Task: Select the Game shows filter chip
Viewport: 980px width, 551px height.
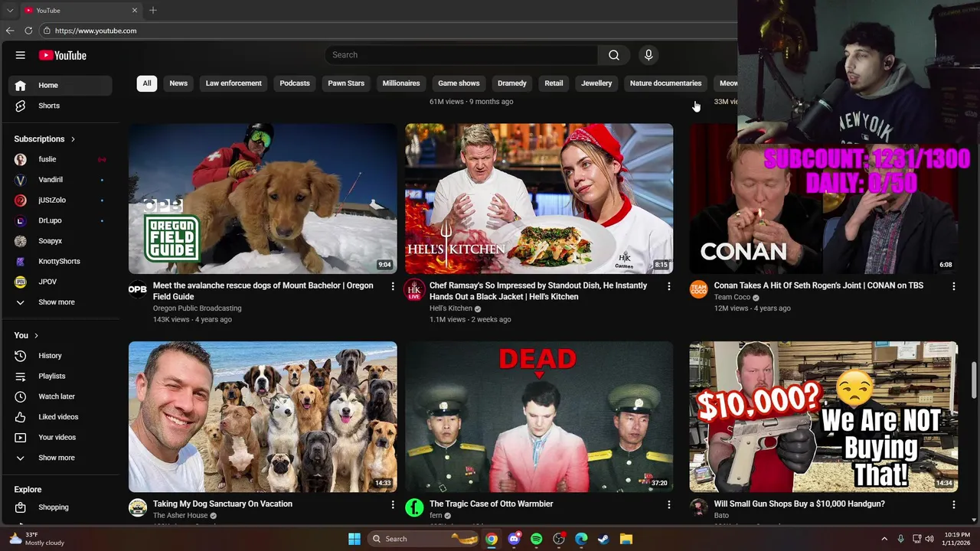Action: coord(459,83)
